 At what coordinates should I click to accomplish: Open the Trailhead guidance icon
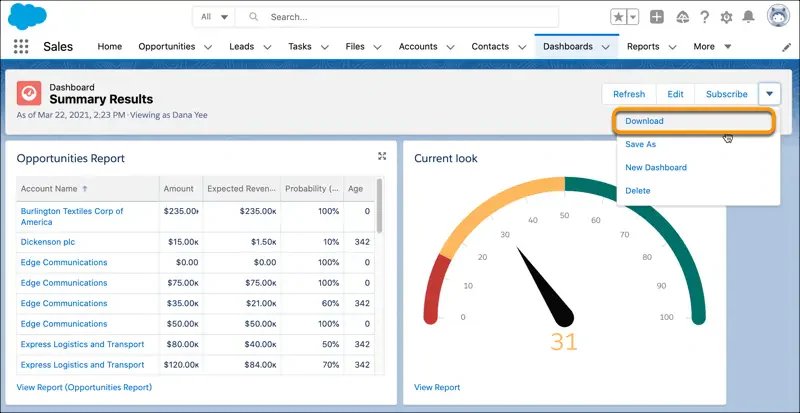click(682, 17)
